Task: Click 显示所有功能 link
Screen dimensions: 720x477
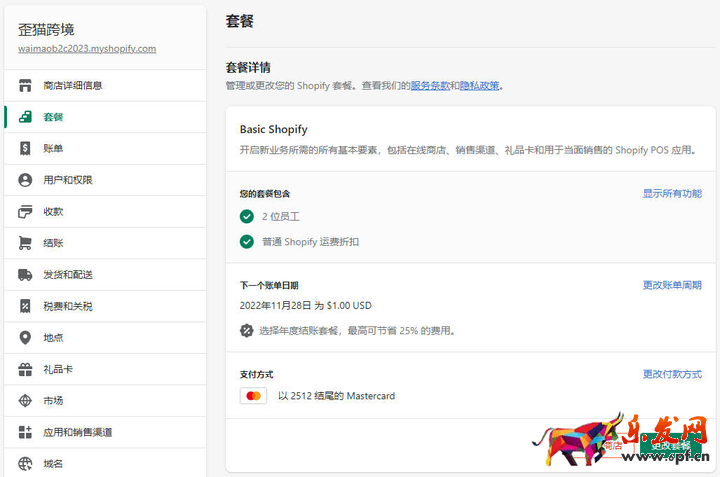Action: pyautogui.click(x=672, y=193)
